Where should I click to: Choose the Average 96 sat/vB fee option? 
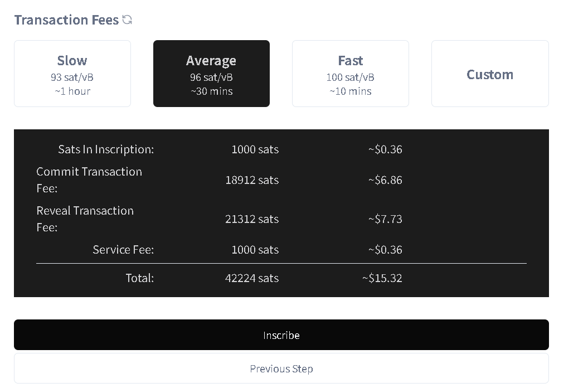pyautogui.click(x=211, y=74)
